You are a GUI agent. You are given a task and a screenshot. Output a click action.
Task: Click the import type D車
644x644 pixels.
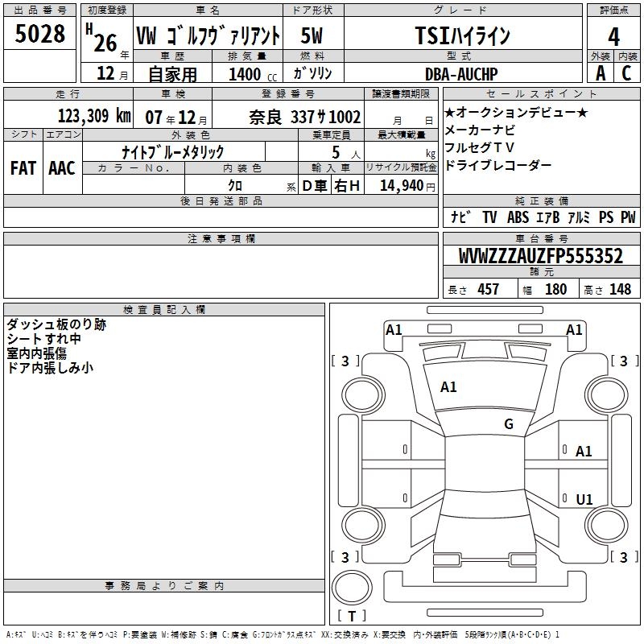pos(315,186)
